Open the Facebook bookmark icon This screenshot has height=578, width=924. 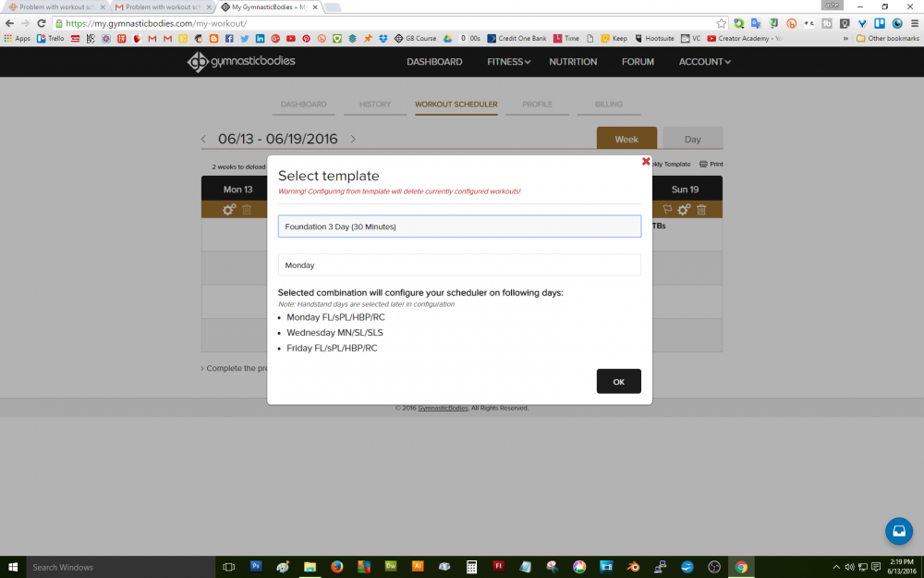(x=229, y=38)
